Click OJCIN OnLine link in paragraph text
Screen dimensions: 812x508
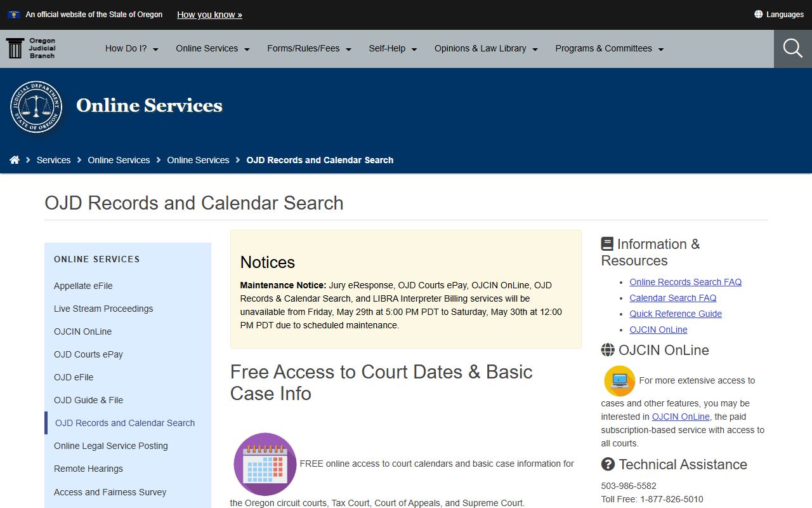coord(681,417)
